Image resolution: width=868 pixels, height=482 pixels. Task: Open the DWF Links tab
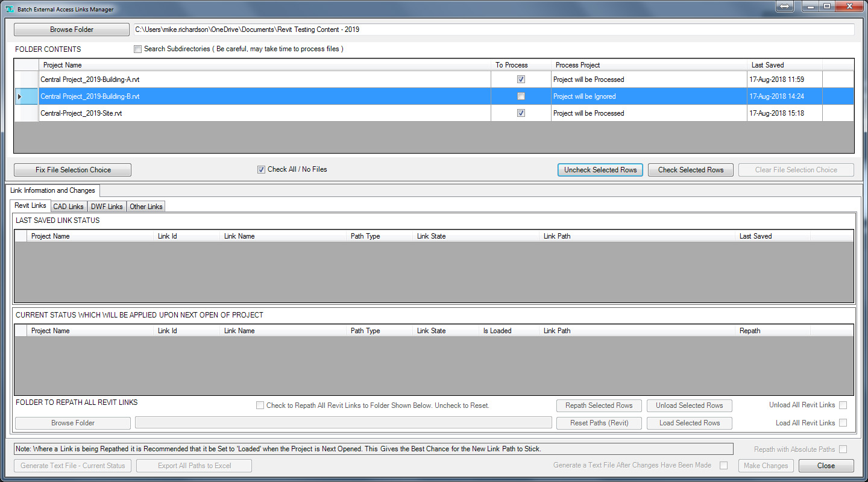pyautogui.click(x=106, y=206)
